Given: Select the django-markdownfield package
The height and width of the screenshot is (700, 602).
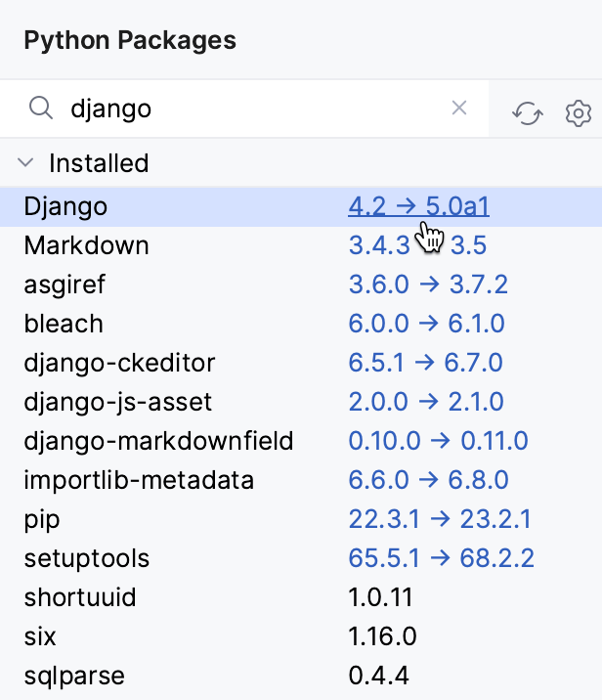Looking at the screenshot, I should tap(158, 441).
